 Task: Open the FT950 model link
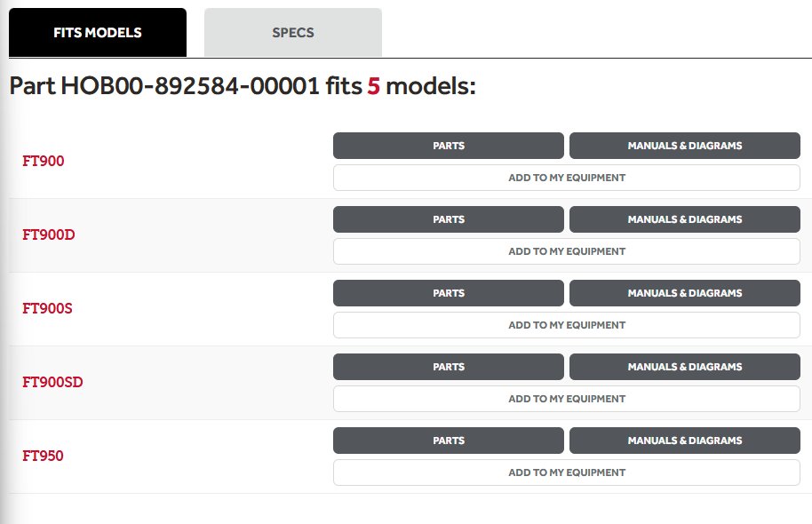43,457
